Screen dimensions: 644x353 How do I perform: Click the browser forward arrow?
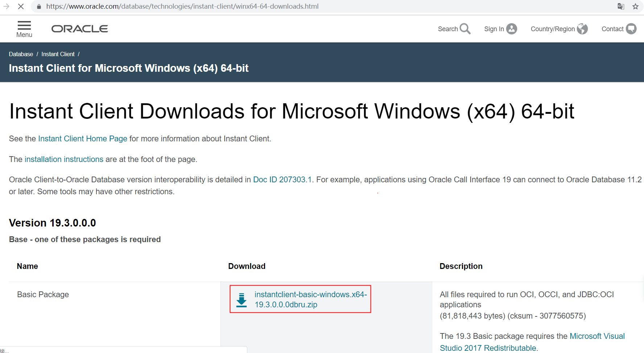6,7
